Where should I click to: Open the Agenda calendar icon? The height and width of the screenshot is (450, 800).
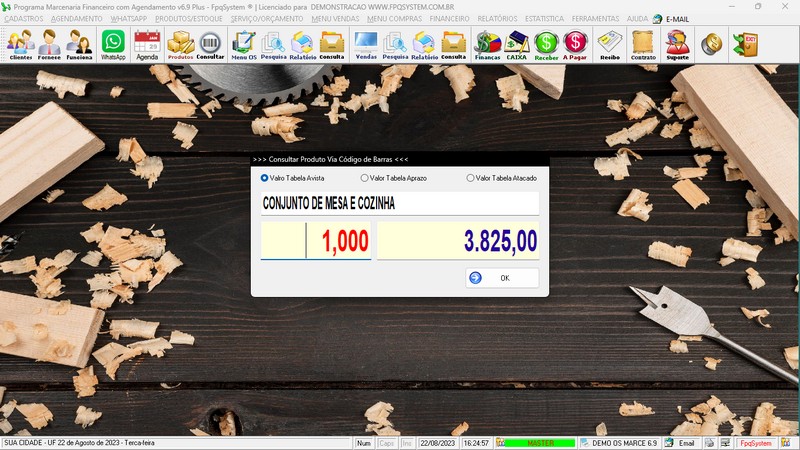click(147, 45)
